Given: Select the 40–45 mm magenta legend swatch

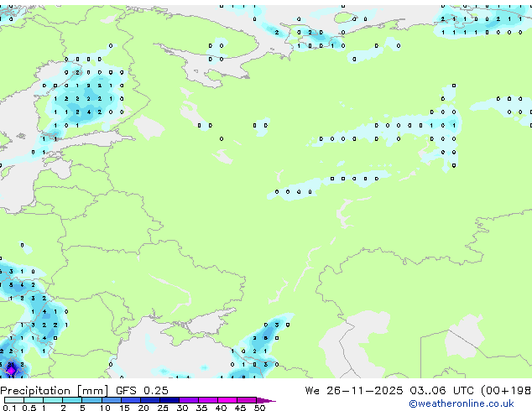Looking at the screenshot, I should [x=227, y=400].
